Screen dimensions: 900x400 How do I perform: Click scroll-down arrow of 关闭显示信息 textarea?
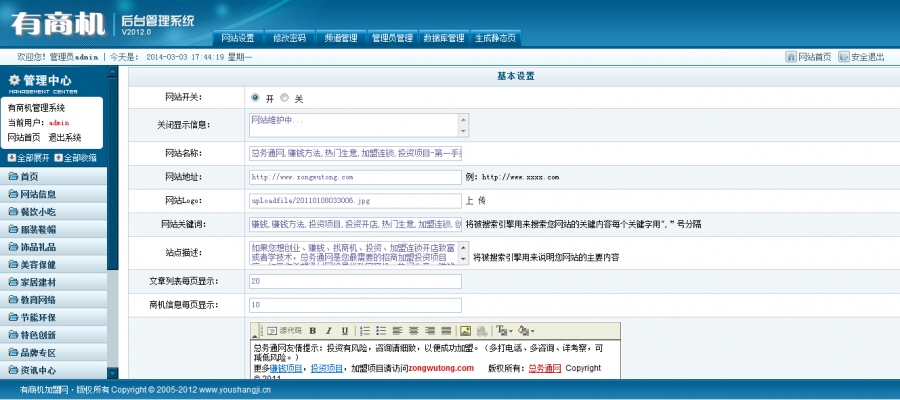464,131
